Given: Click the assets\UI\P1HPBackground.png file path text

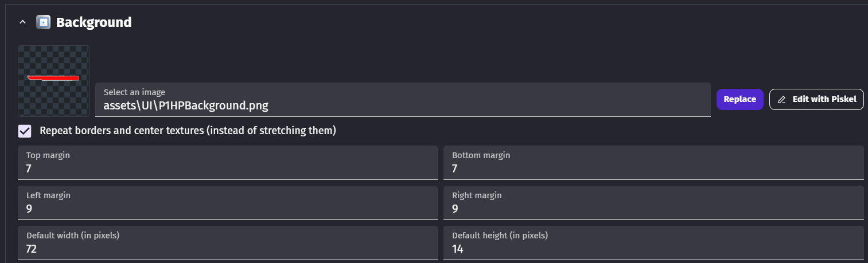Looking at the screenshot, I should [186, 105].
